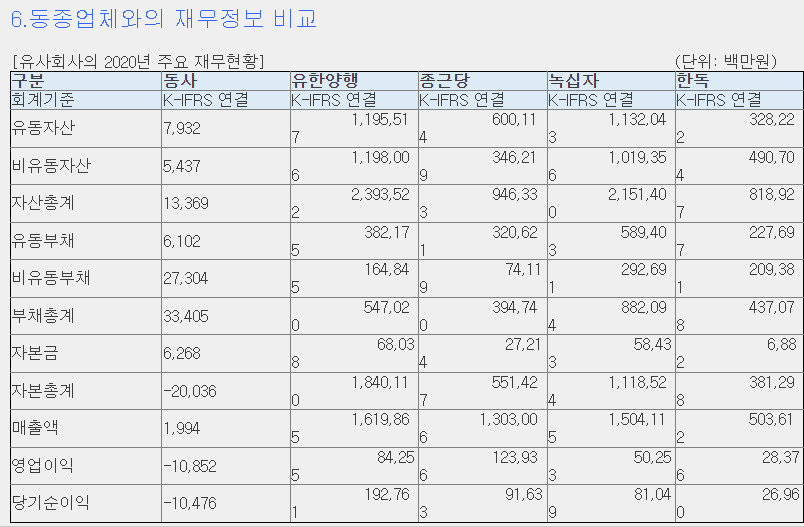Select the value '551,42'
This screenshot has width=804, height=527.
click(514, 382)
